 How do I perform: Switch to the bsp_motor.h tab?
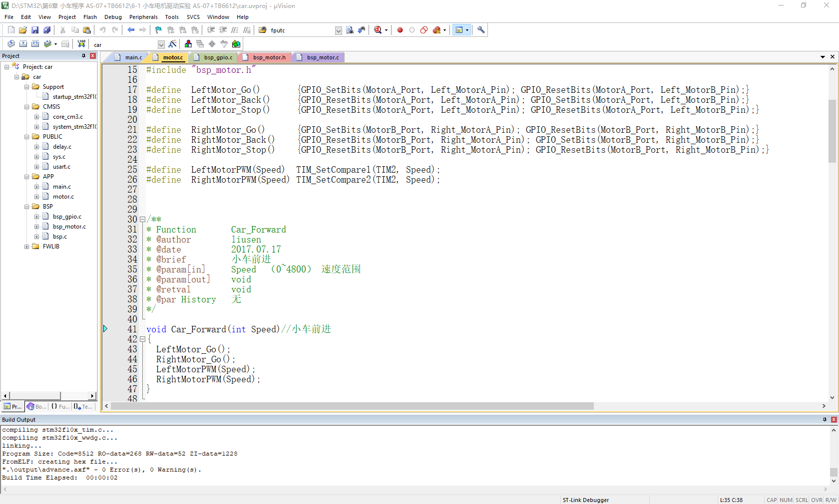[269, 57]
